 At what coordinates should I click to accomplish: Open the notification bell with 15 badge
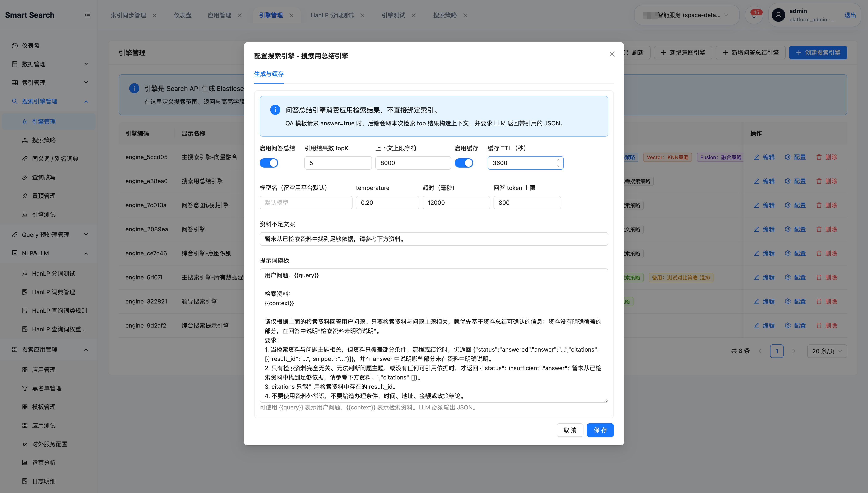click(754, 15)
